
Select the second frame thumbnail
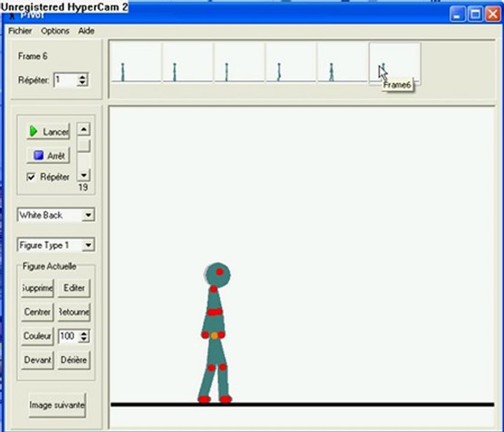click(x=188, y=64)
